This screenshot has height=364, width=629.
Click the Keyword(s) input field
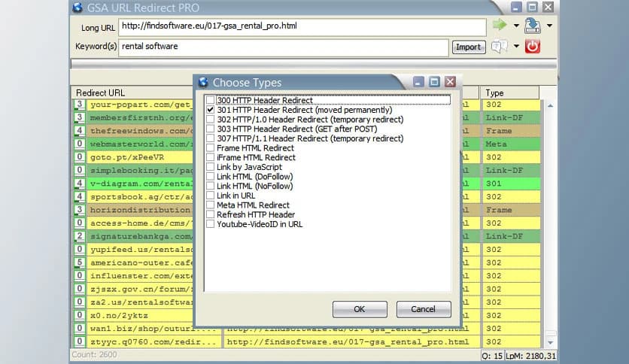tap(283, 47)
